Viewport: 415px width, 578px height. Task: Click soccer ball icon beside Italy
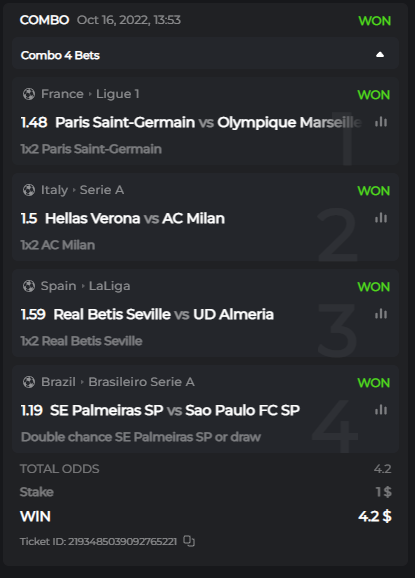[29, 190]
